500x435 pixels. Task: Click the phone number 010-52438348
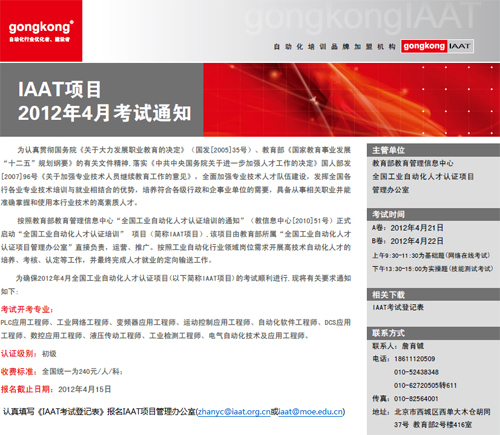point(416,372)
